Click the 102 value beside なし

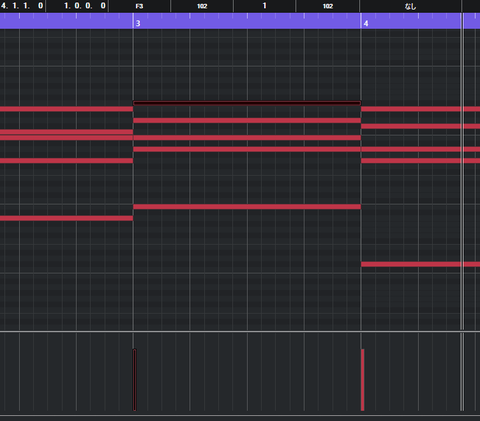point(328,6)
